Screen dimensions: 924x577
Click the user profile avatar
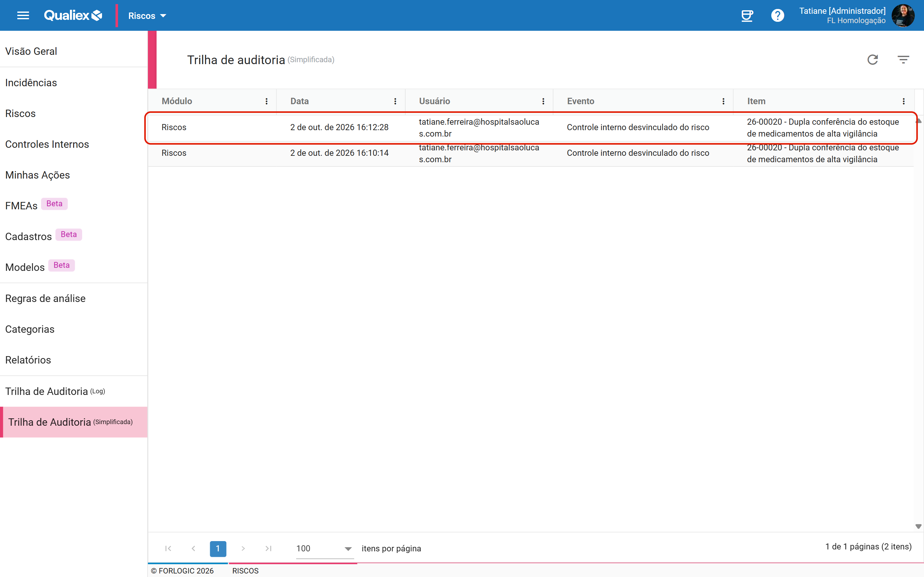[903, 15]
